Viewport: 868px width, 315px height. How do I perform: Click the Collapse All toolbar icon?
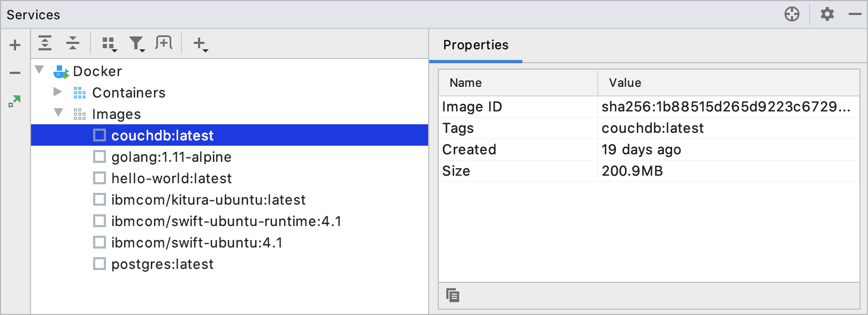click(x=73, y=43)
